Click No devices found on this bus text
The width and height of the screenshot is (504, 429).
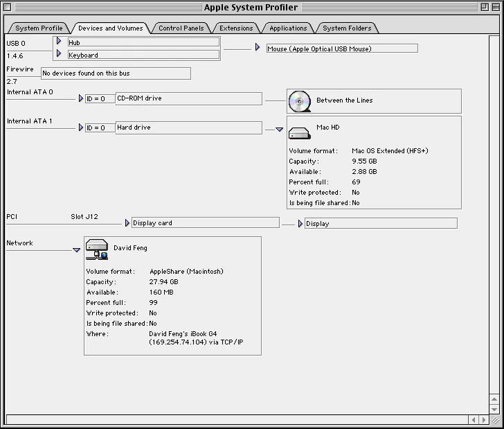coord(86,73)
